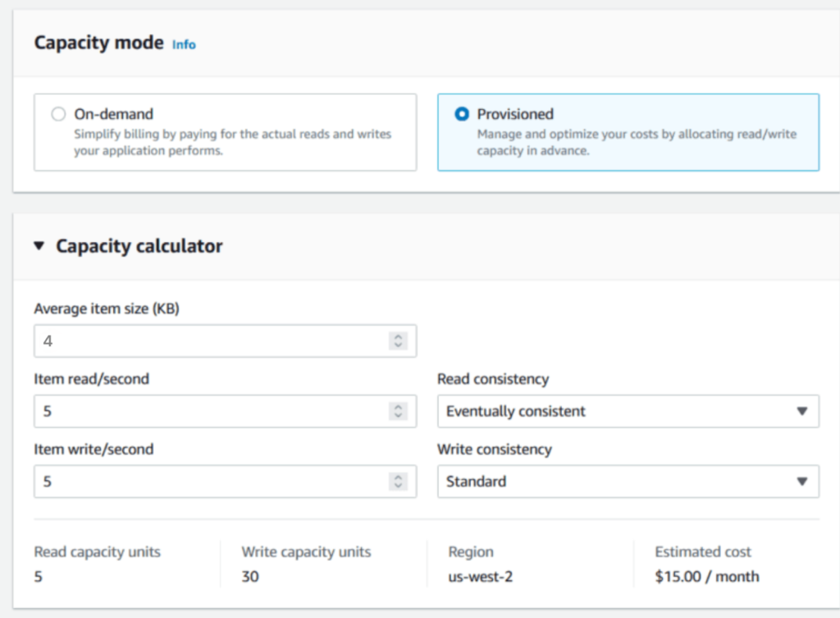Increment Item write/second with stepper arrow
Image resolution: width=840 pixels, height=618 pixels.
[399, 478]
